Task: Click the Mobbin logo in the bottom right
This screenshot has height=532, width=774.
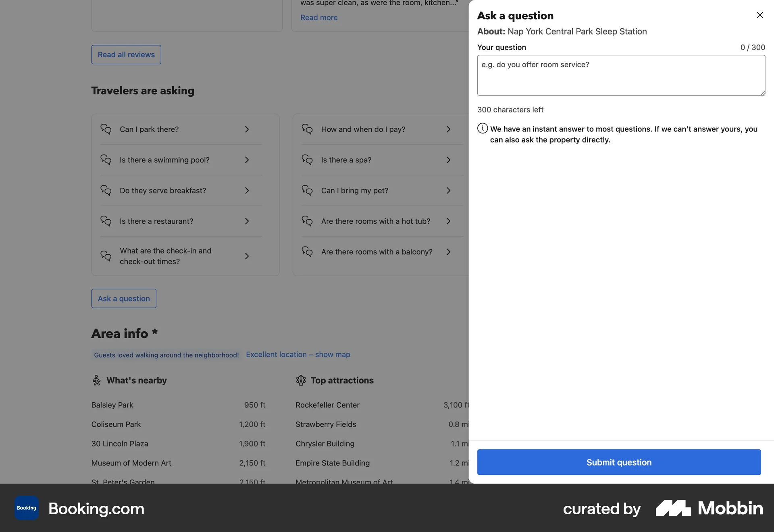Action: pyautogui.click(x=709, y=508)
